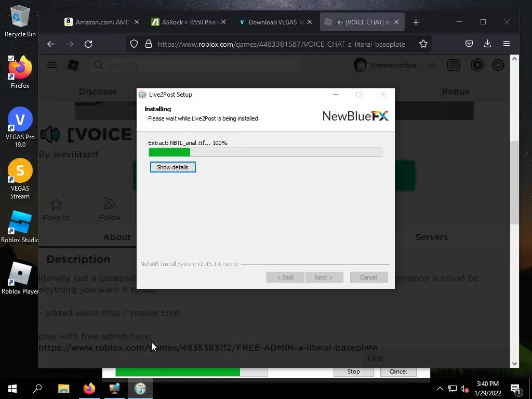The image size is (532, 399).
Task: Click the Firefox URL address bar
Action: (x=281, y=44)
